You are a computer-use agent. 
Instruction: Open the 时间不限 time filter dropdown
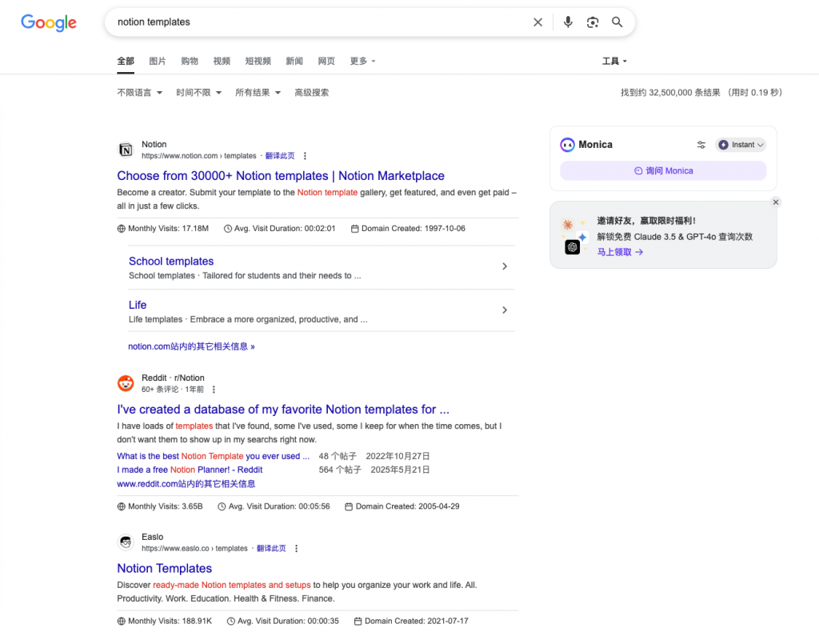click(x=198, y=93)
